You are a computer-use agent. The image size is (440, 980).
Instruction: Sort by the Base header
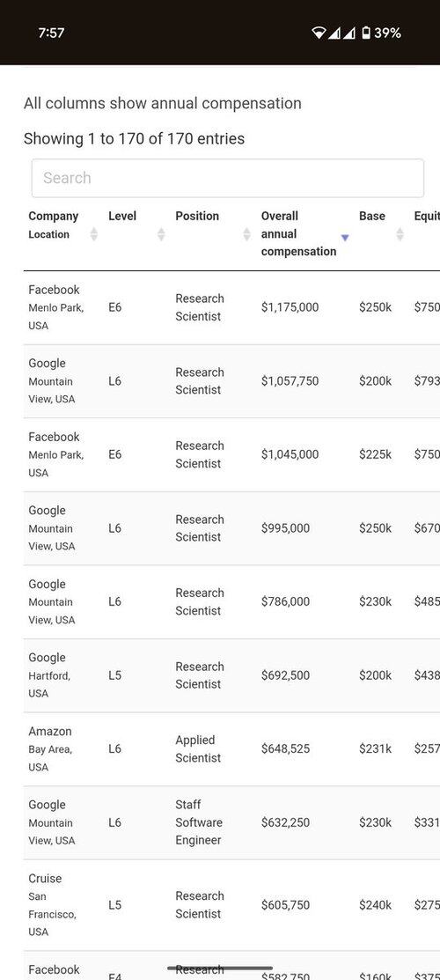[x=372, y=217]
